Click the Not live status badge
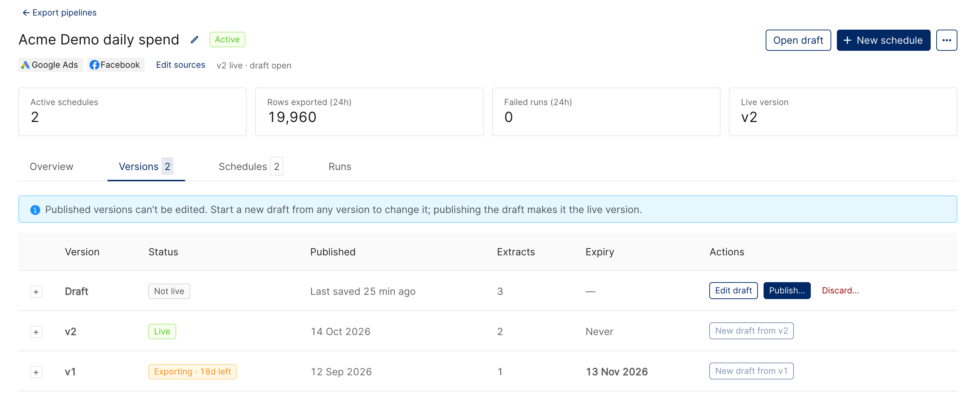This screenshot has width=980, height=395. tap(169, 291)
